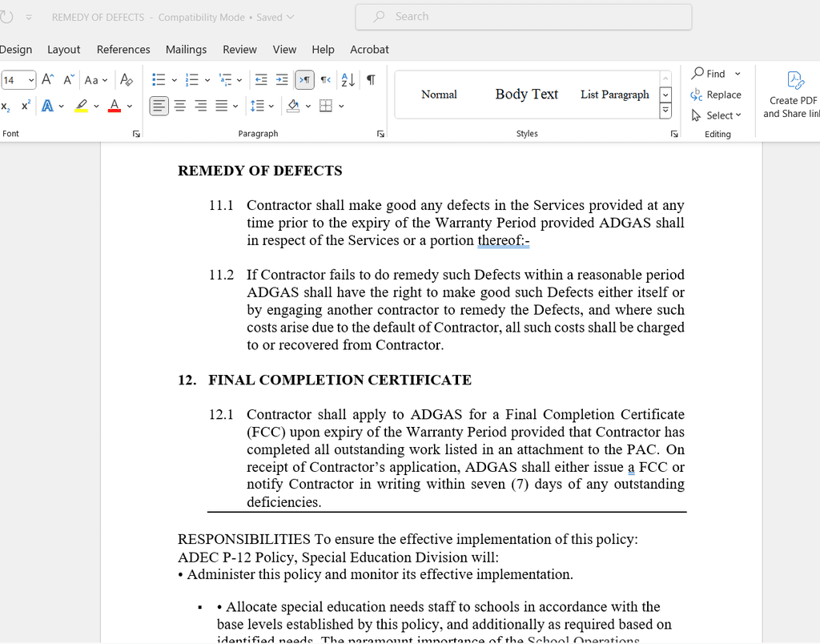Expand Find options dropdown arrow
820x644 pixels.
(x=738, y=74)
